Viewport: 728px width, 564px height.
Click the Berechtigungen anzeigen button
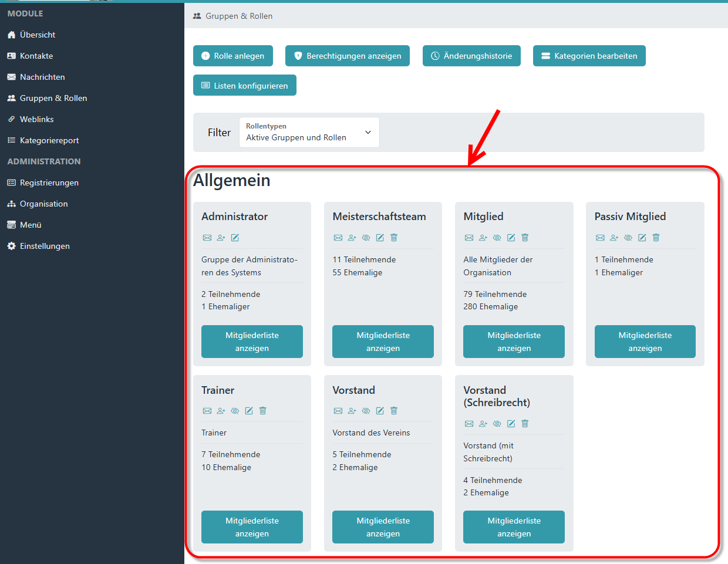coord(347,56)
